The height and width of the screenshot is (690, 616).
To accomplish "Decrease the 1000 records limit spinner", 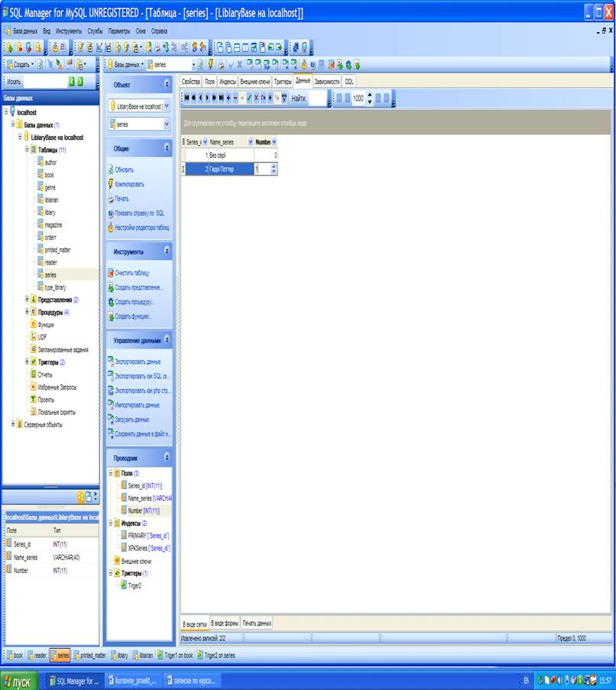I will (x=370, y=102).
